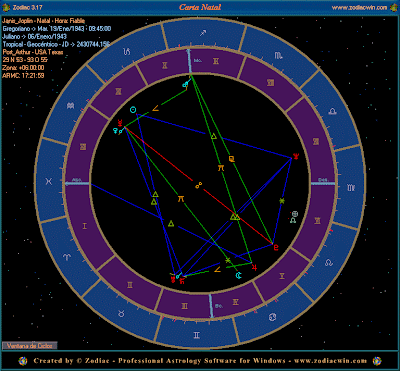Select house III numeral in the purple ring
400x371 pixels.
(x=184, y=305)
